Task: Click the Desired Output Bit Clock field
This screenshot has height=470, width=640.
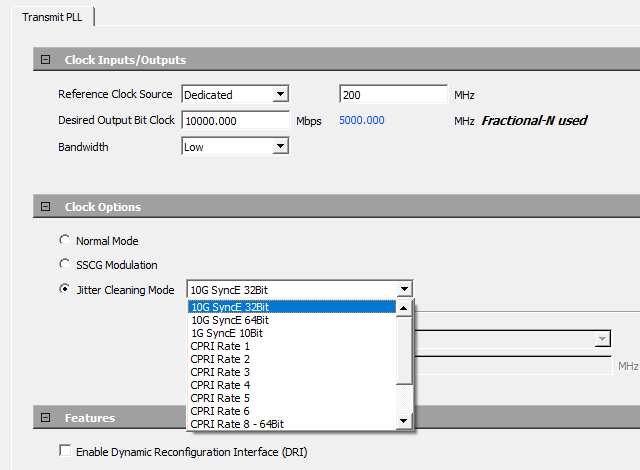Action: click(235, 121)
